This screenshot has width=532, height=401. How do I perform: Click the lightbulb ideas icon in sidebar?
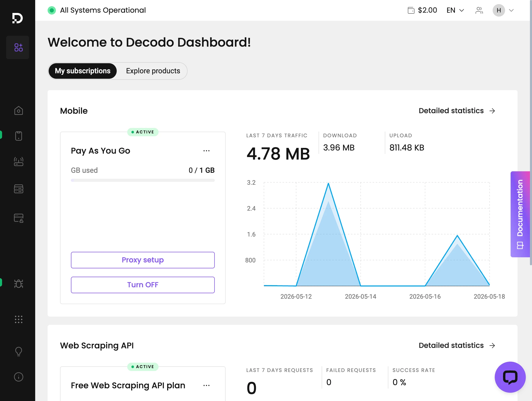coord(18,351)
